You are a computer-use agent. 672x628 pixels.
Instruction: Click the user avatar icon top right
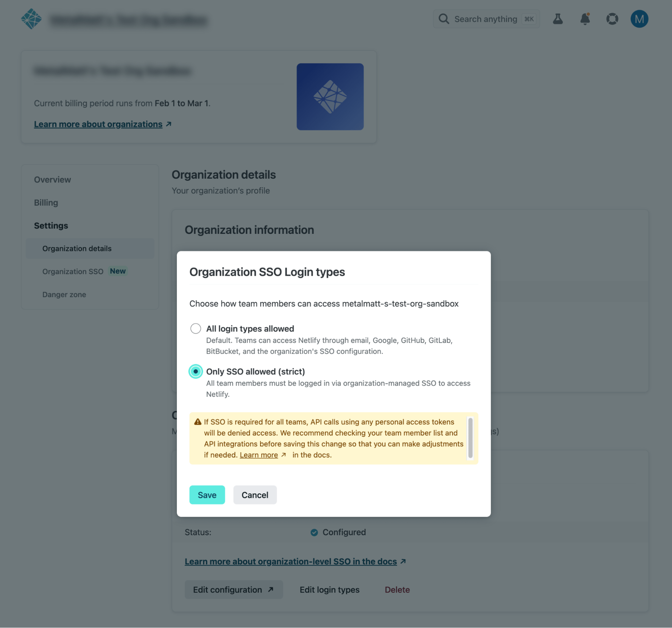(x=639, y=18)
